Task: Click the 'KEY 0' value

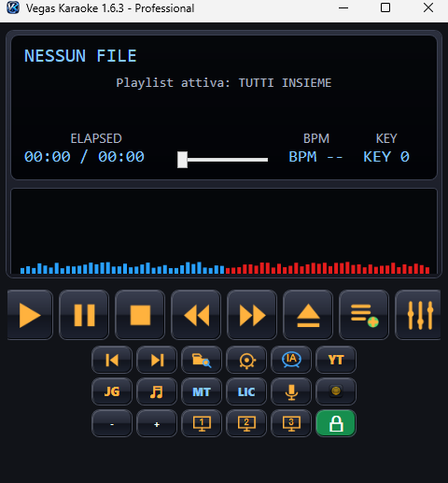Action: 386,157
